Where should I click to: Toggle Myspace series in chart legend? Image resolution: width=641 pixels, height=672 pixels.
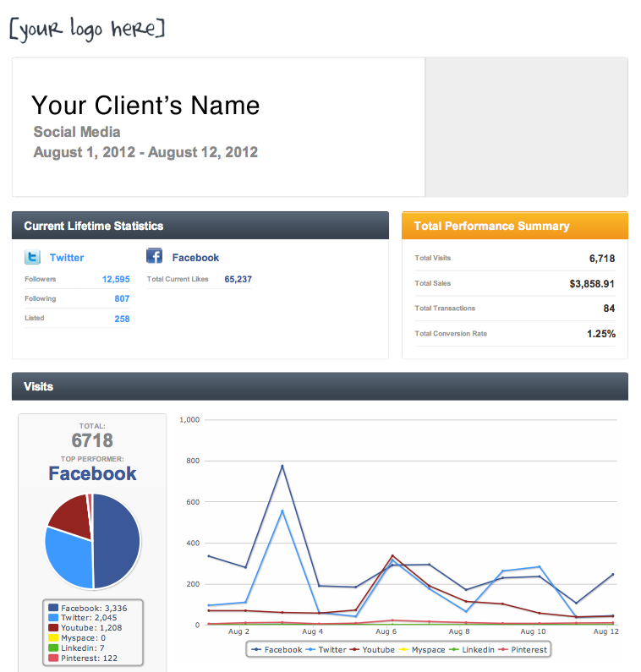[422, 650]
